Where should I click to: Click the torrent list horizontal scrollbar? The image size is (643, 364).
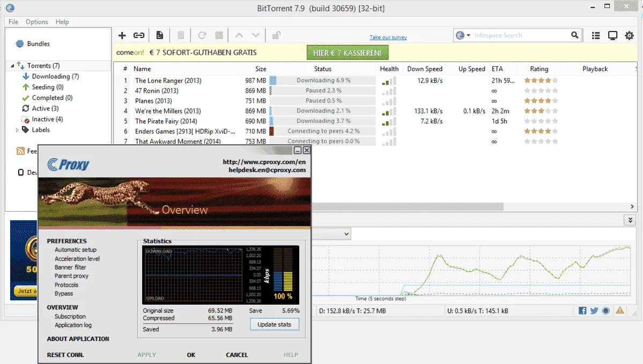pyautogui.click(x=408, y=206)
